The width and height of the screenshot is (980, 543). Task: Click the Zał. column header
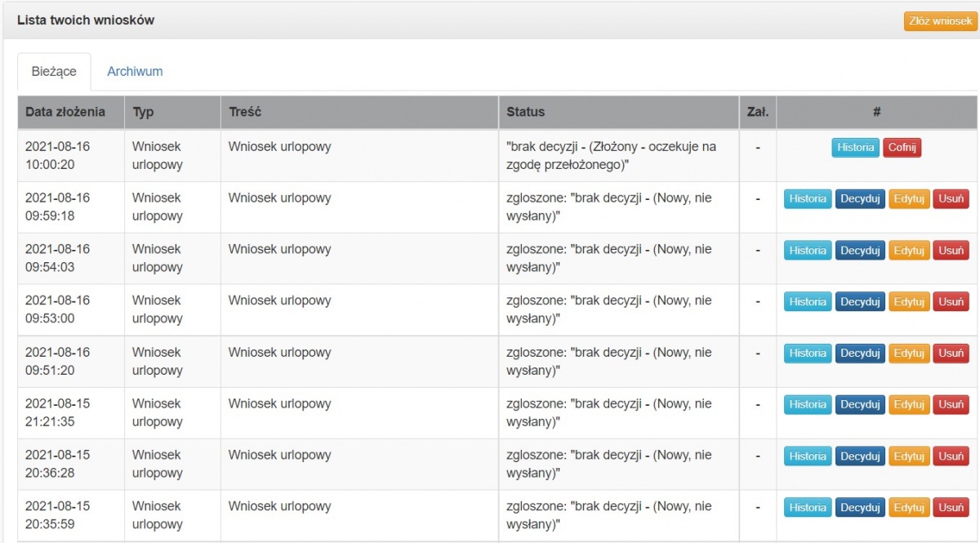pyautogui.click(x=758, y=112)
